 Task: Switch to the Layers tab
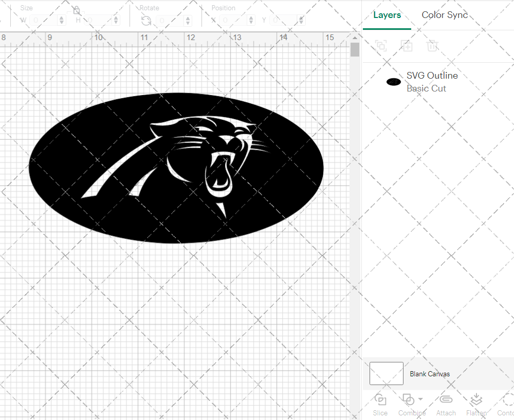387,15
